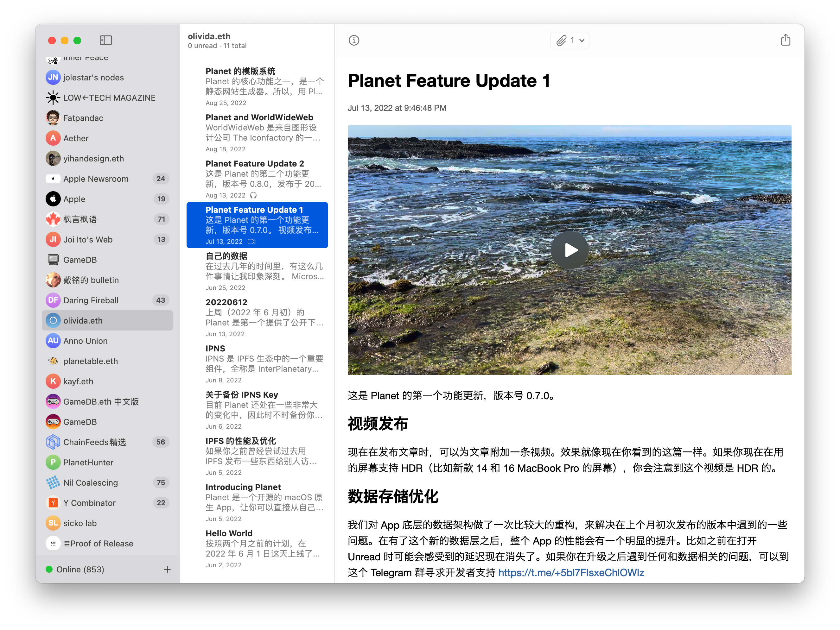Click the Nil Coalescing dotted icon
This screenshot has height=630, width=840.
coord(53,483)
